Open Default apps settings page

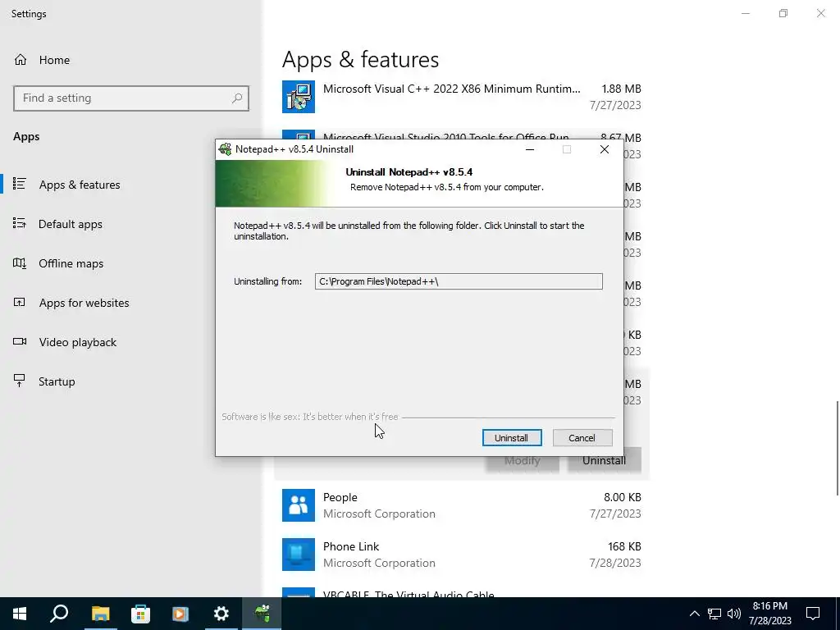tap(71, 224)
